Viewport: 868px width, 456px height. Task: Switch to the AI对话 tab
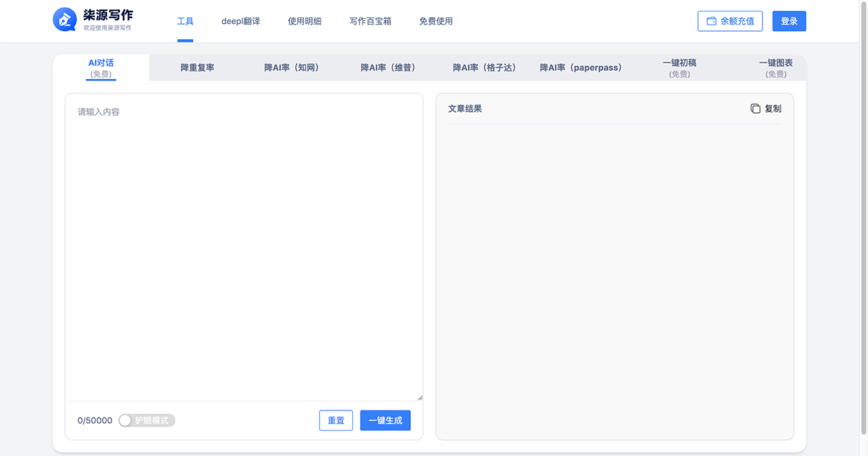click(x=101, y=68)
